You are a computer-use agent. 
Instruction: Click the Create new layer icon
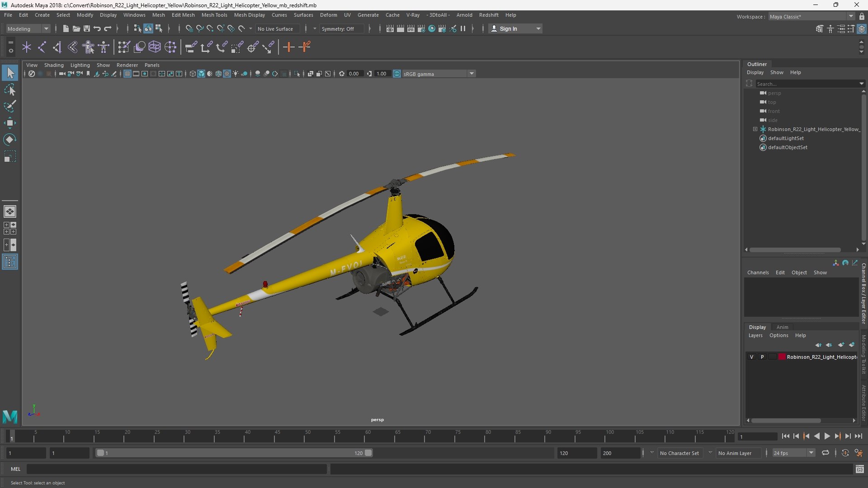tap(840, 345)
